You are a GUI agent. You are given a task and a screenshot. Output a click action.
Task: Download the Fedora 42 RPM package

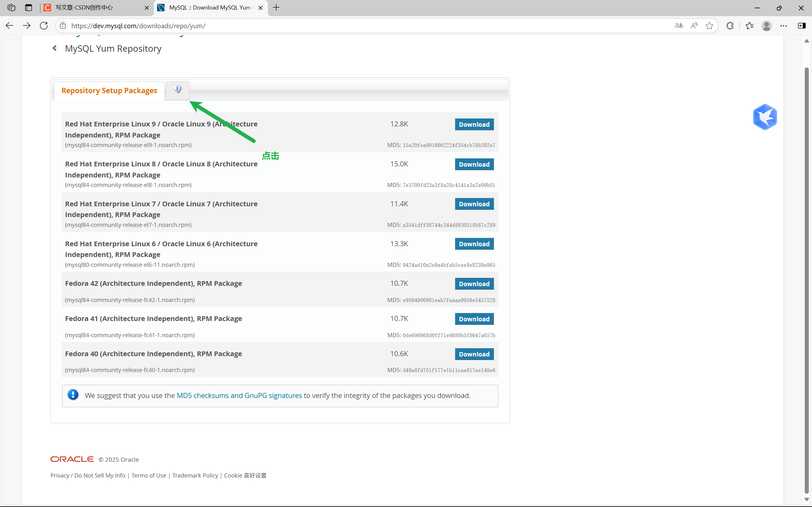pyautogui.click(x=474, y=284)
